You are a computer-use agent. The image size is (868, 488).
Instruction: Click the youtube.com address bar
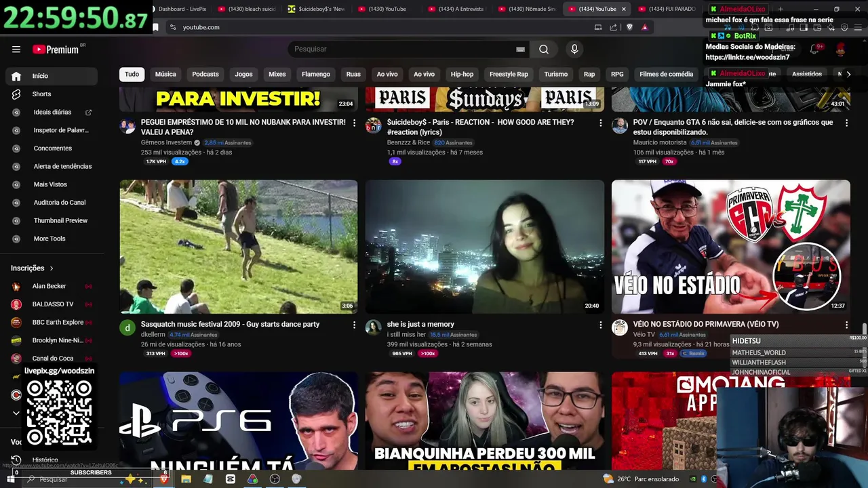pyautogui.click(x=380, y=27)
